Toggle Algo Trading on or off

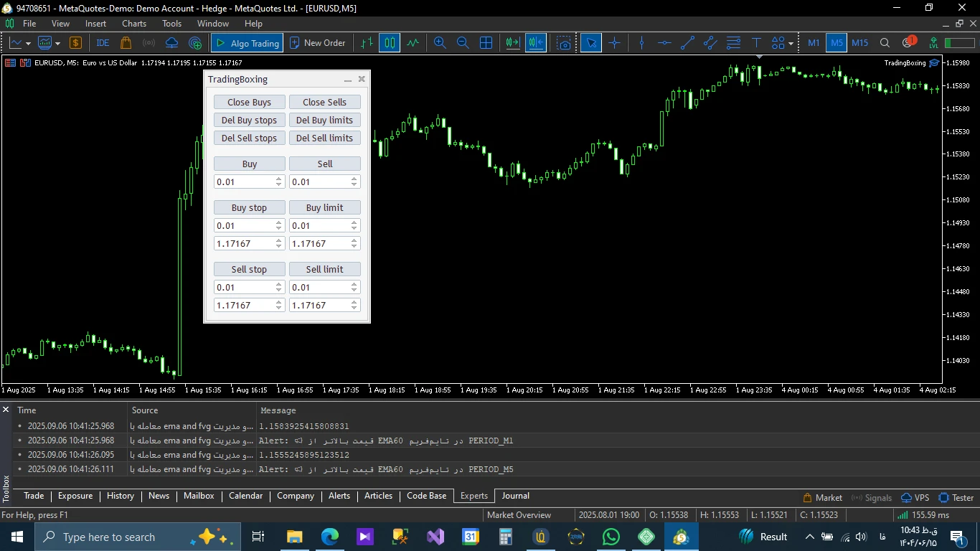point(247,43)
